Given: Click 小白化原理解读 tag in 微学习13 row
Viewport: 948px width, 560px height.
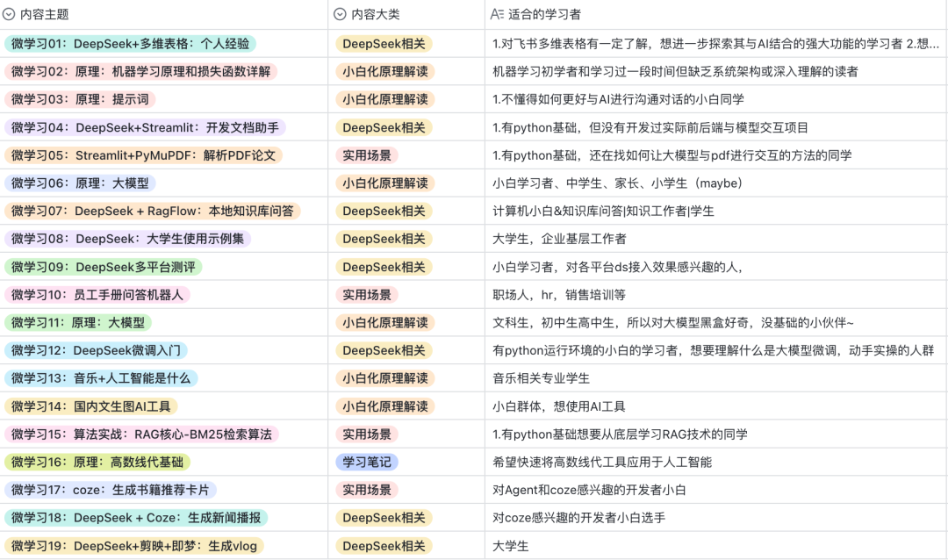Looking at the screenshot, I should (x=385, y=378).
